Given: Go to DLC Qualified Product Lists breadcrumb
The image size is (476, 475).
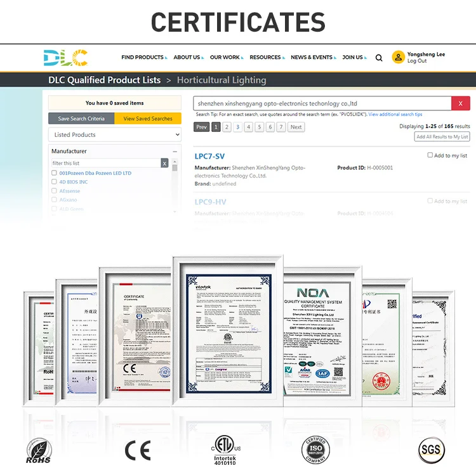Looking at the screenshot, I should click(105, 80).
